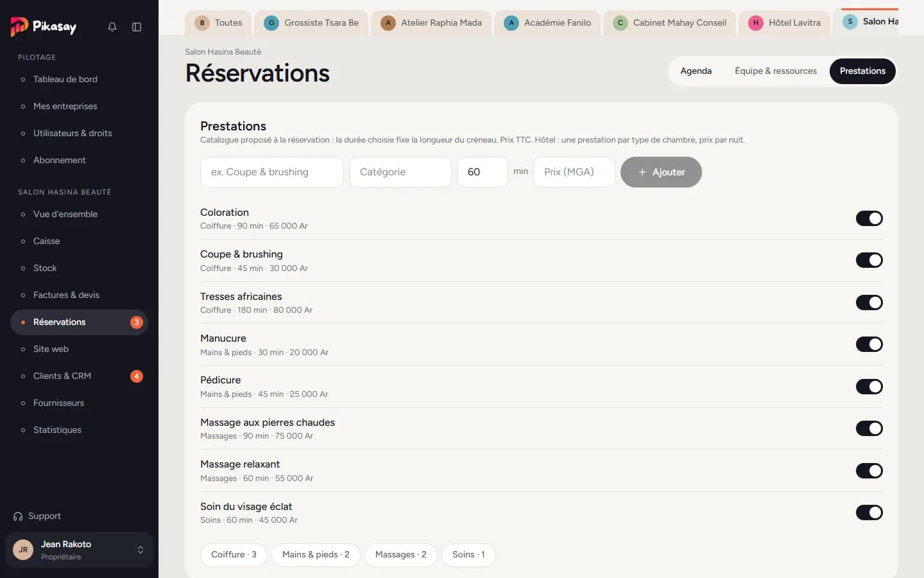This screenshot has width=924, height=578.
Task: Disable the Coupe & brushing toggle
Action: pyautogui.click(x=869, y=260)
